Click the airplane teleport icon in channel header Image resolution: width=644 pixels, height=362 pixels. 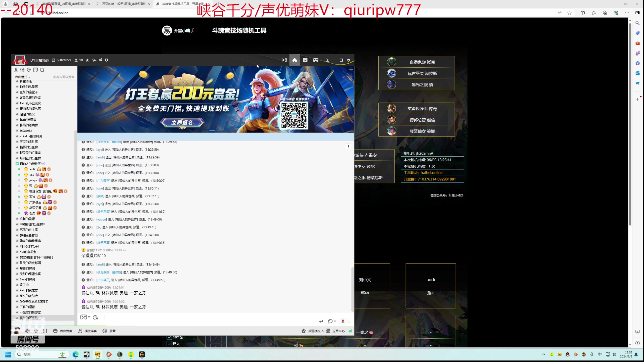click(94, 60)
